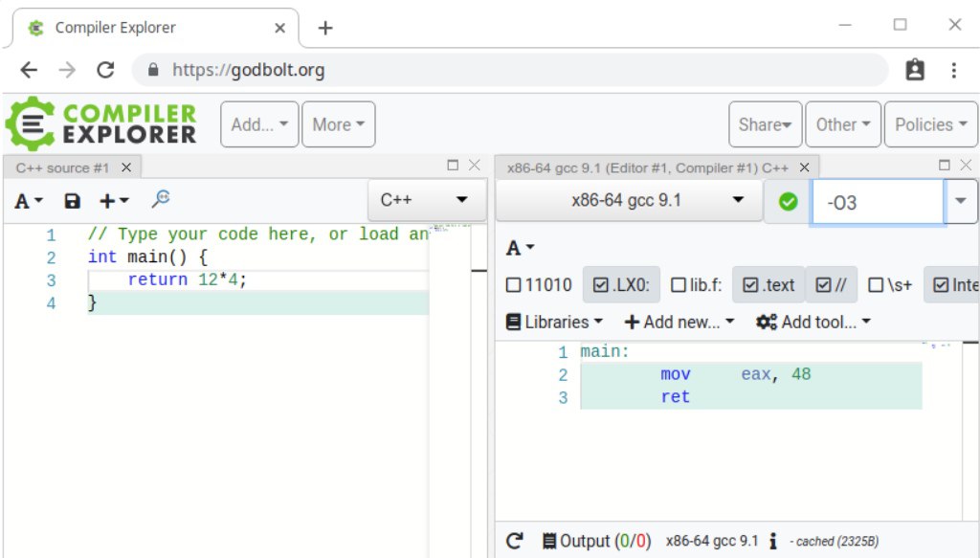Focus the compiler options field with -O3
This screenshot has width=980, height=558.
[878, 202]
